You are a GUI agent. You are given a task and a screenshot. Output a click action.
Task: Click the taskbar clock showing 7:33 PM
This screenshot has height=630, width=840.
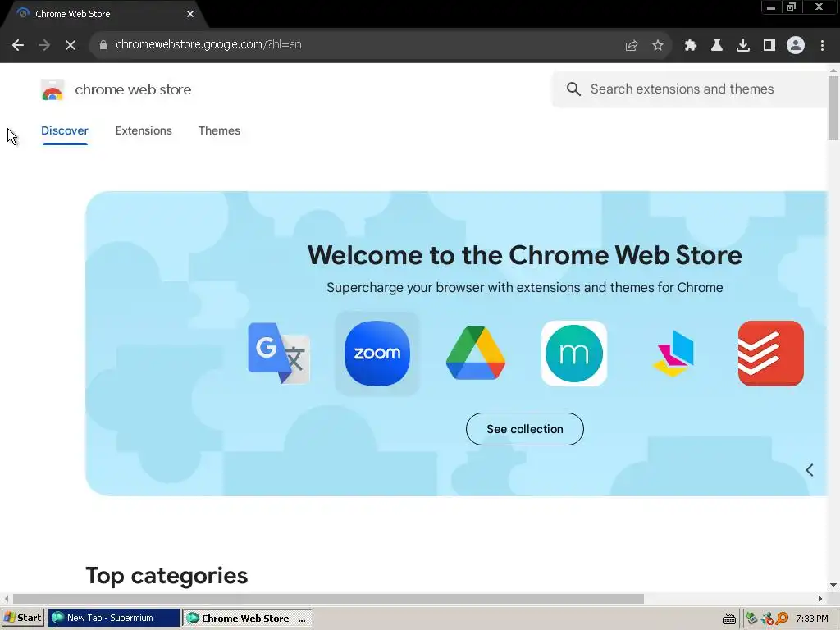pos(812,619)
